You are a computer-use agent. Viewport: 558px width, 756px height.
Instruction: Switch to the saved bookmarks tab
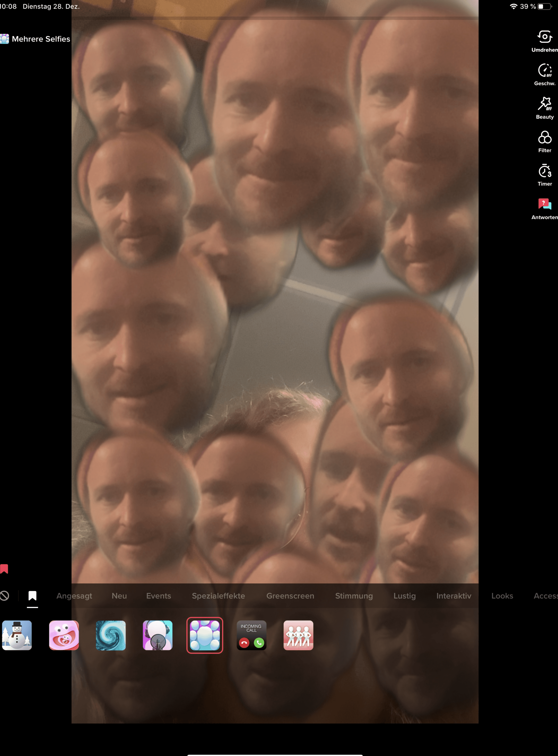point(32,596)
